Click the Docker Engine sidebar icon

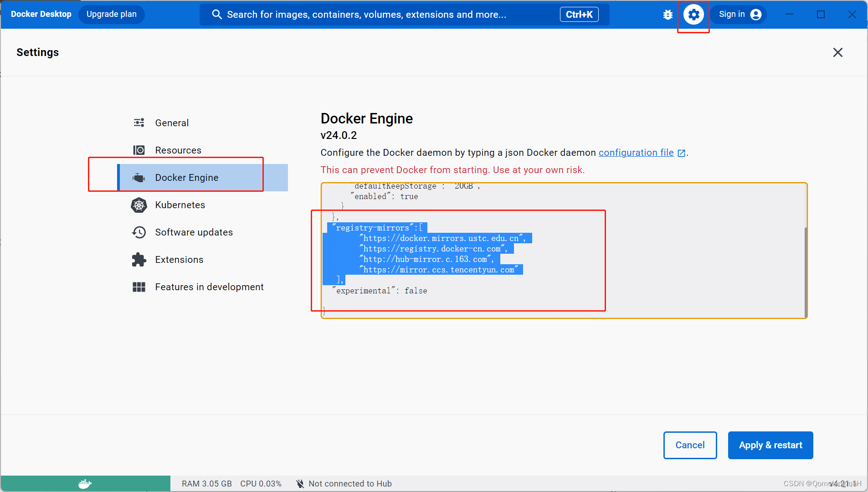click(139, 177)
